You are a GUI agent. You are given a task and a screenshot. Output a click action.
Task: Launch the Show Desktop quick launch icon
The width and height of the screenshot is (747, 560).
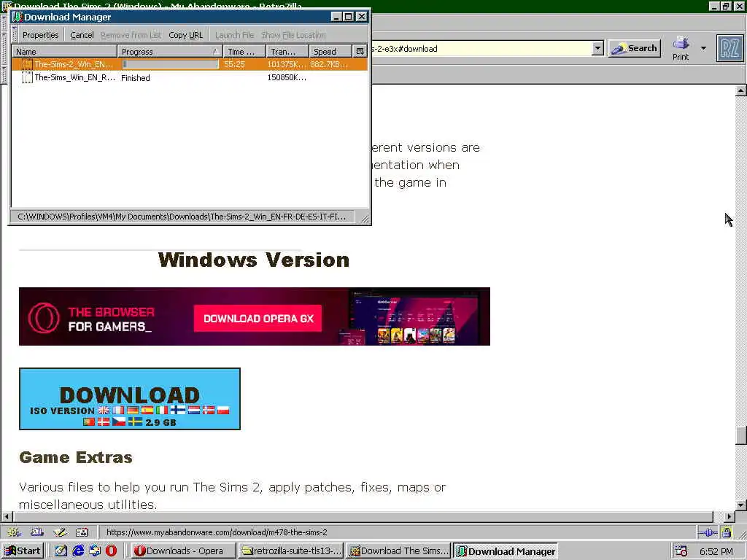[61, 551]
